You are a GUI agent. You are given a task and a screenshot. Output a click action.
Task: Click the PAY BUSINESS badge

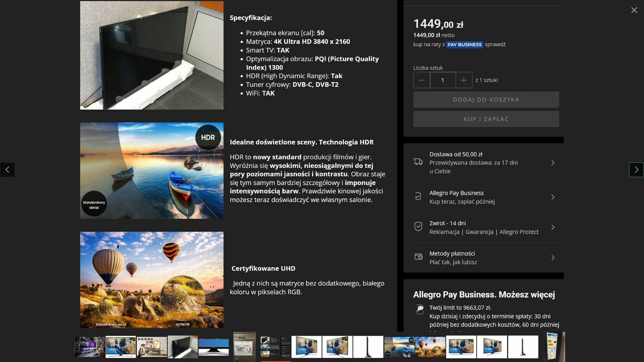pyautogui.click(x=464, y=44)
